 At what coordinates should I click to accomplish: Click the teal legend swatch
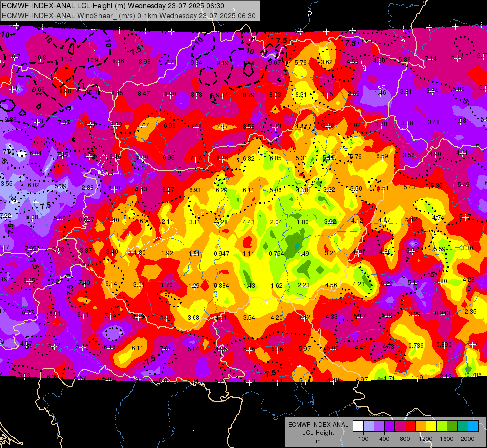click(x=463, y=426)
